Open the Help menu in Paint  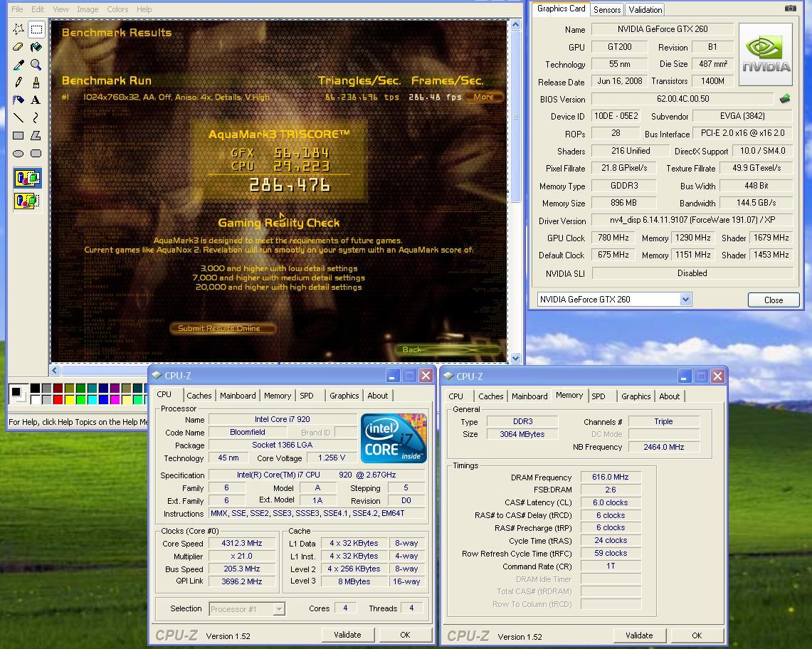144,9
